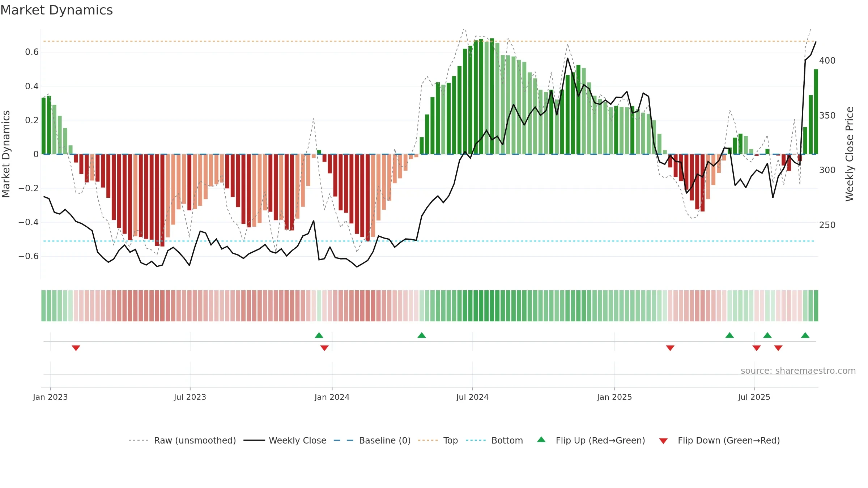Click the Jan 2024 x-axis label
The image size is (868, 488).
332,397
